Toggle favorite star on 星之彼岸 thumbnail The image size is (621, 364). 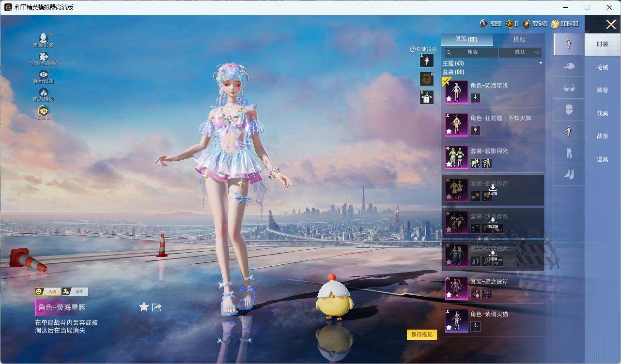tap(449, 295)
